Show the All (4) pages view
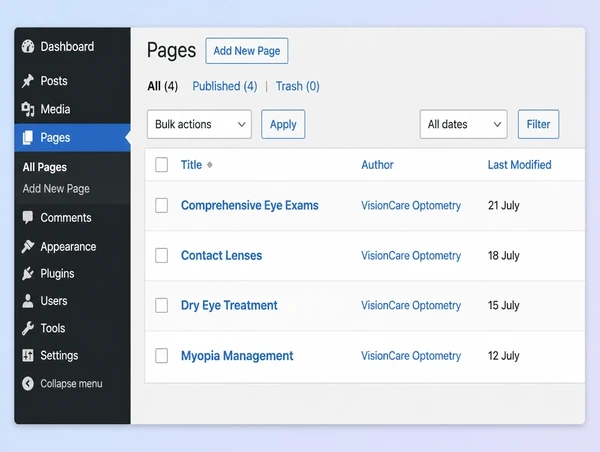 point(163,86)
